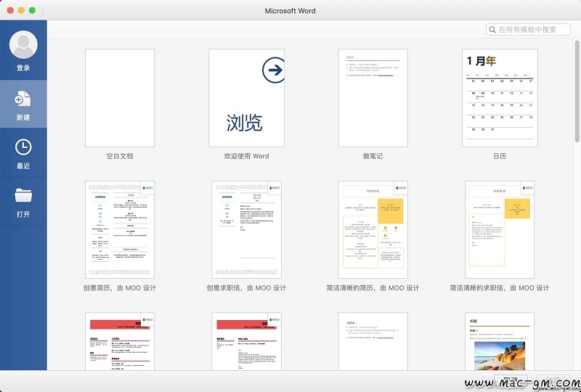Click the MOO logo on 简洁清晰的简历 thumbnail
This screenshot has height=392, width=581.
click(x=401, y=188)
